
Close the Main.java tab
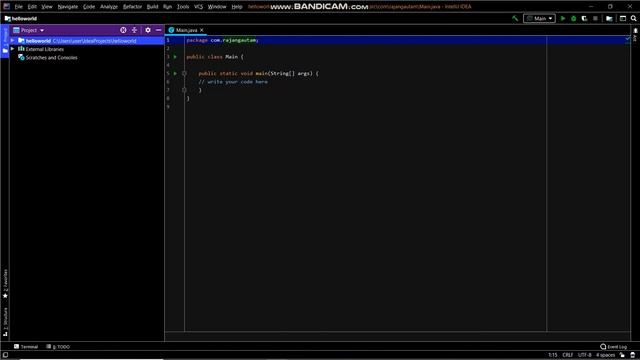click(202, 30)
